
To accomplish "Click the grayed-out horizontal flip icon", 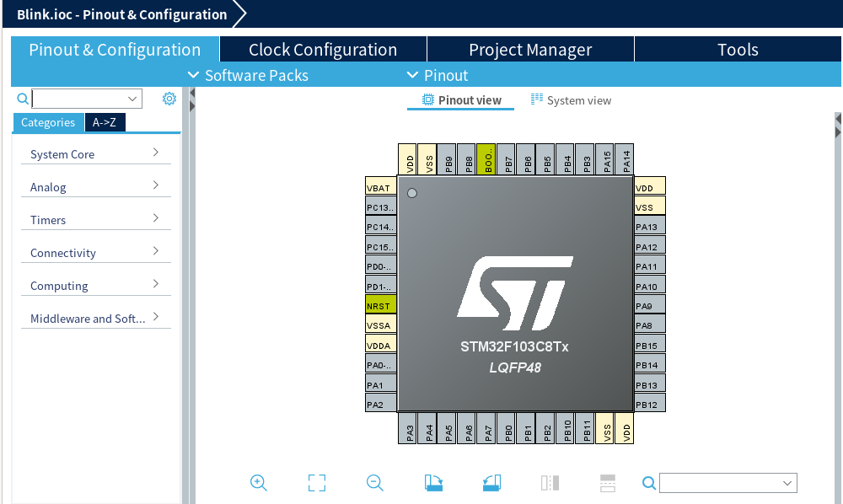I will pos(550,482).
